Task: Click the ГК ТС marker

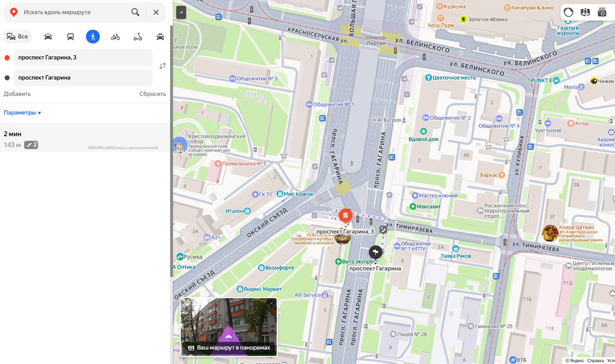Action: coord(255,194)
